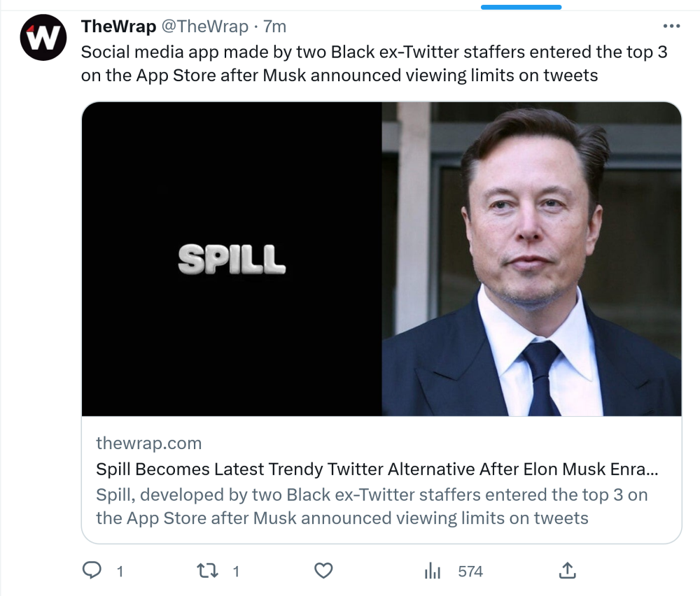This screenshot has width=700, height=596.
Task: Open the @TheWrap handle link
Action: tap(205, 27)
